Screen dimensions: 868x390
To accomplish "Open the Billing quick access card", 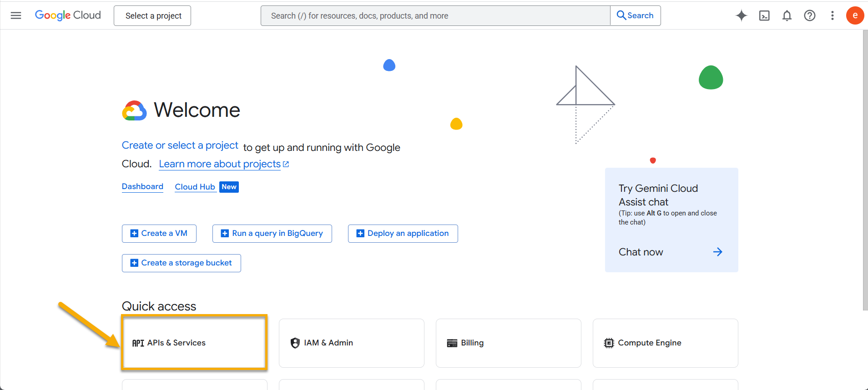I will click(509, 343).
